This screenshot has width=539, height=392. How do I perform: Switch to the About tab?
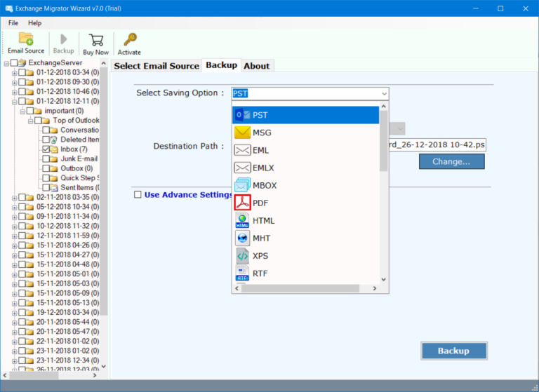(x=256, y=66)
